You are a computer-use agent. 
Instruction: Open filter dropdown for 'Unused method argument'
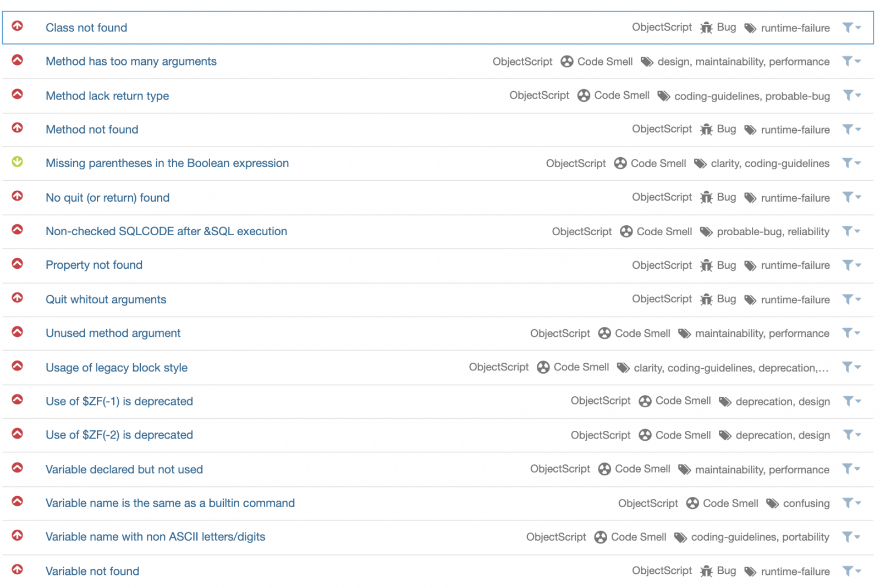pos(851,333)
